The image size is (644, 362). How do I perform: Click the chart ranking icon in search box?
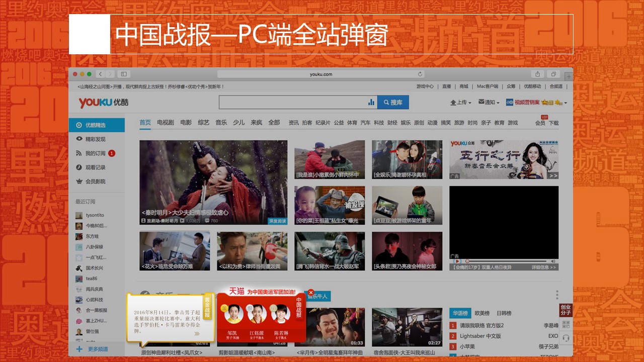click(x=371, y=102)
